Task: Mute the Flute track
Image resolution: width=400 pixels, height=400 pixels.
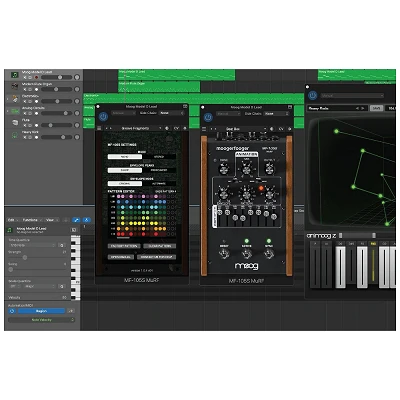Action: coord(24,125)
